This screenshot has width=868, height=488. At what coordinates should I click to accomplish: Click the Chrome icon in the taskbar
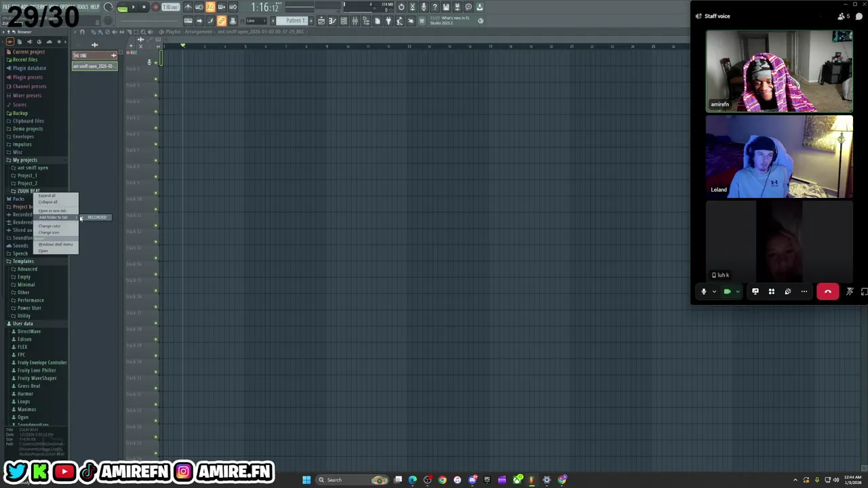tap(442, 480)
